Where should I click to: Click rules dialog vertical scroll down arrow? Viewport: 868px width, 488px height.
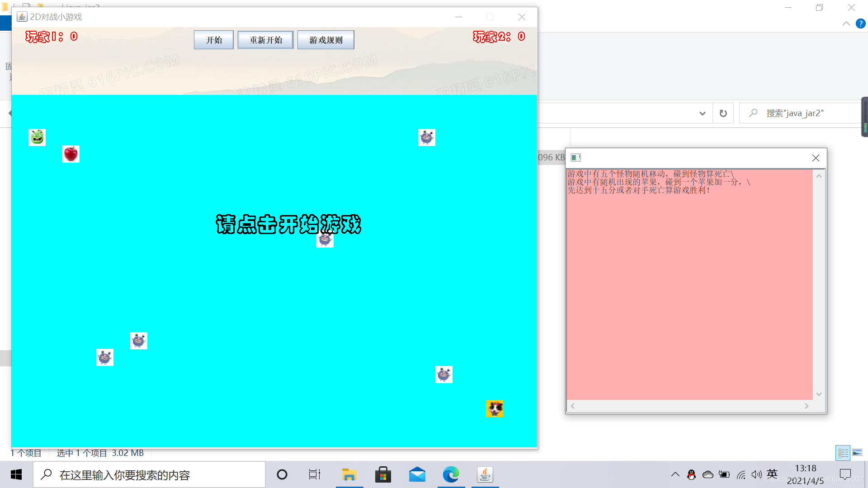tap(819, 394)
